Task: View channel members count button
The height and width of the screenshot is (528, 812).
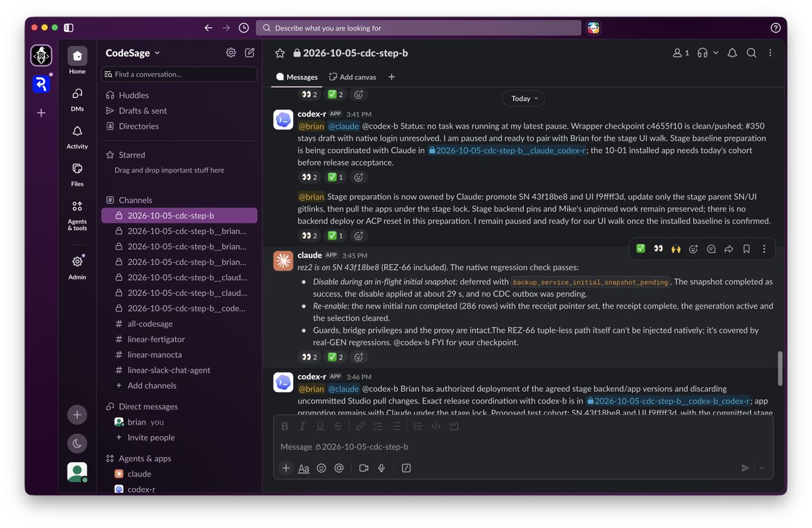Action: click(x=681, y=53)
